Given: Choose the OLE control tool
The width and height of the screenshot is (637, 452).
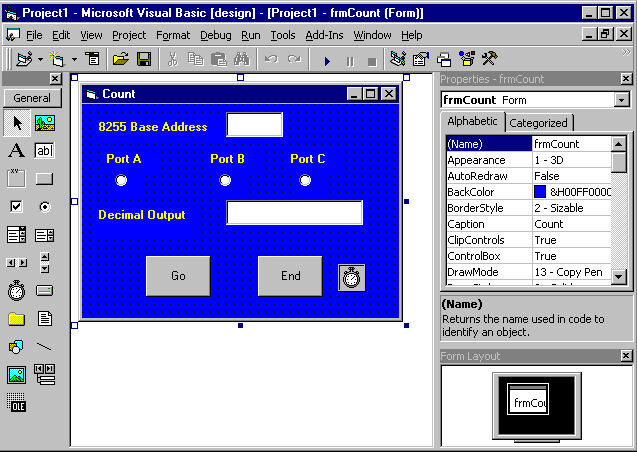Looking at the screenshot, I should click(16, 402).
